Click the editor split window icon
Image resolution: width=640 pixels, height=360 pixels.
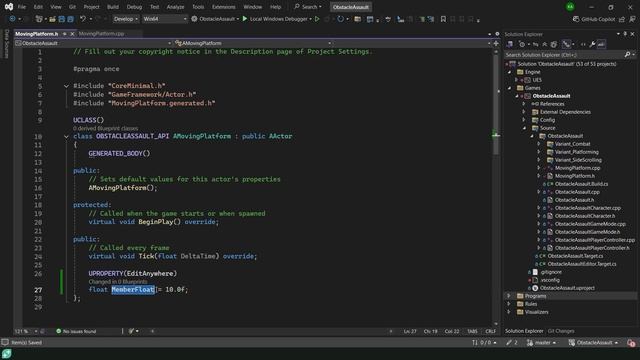coord(496,43)
